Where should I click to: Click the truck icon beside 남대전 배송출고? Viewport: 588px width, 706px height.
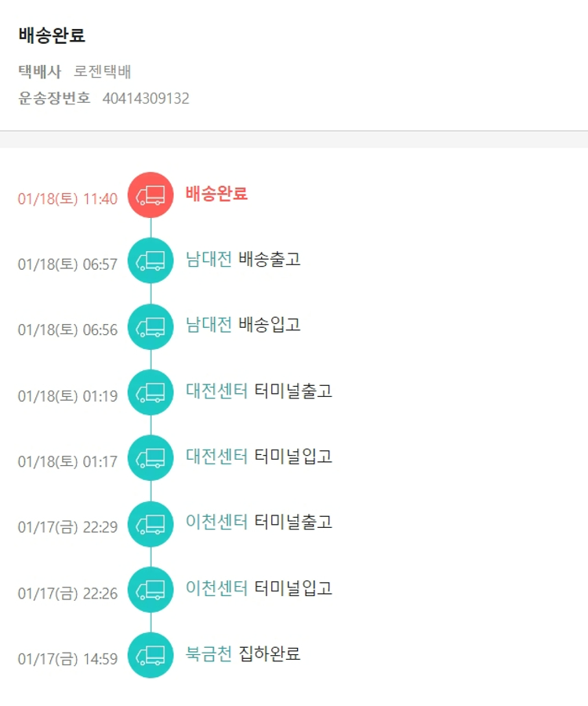coord(151,260)
